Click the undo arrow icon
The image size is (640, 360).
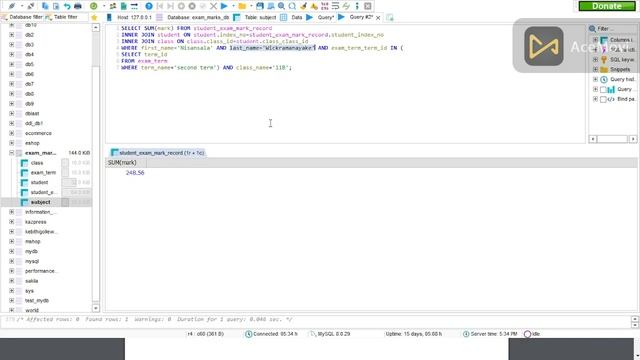(67, 6)
